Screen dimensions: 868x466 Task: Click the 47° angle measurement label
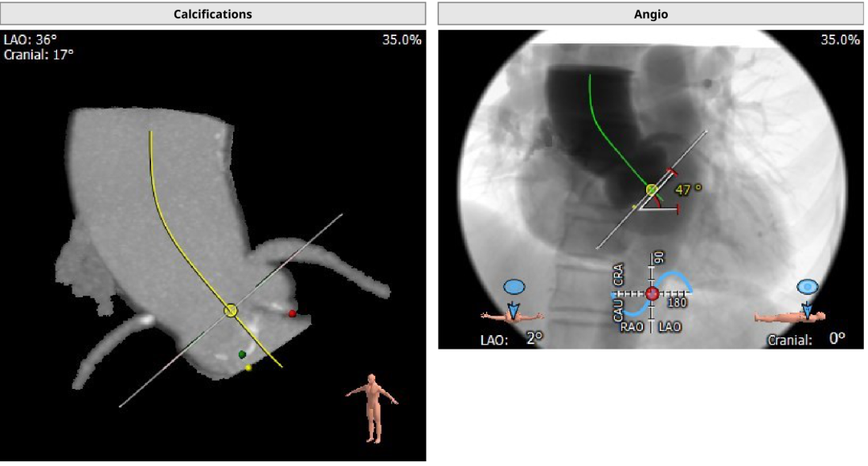pos(688,190)
